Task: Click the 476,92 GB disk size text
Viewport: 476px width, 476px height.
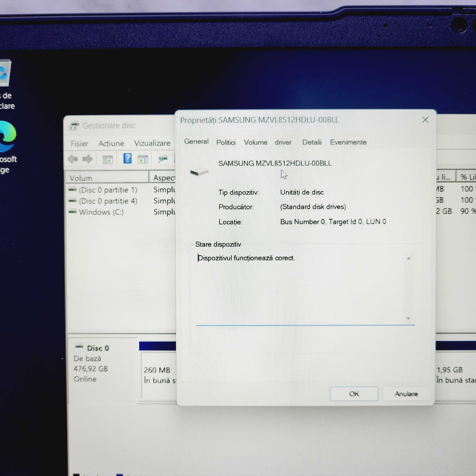Action: coord(91,369)
